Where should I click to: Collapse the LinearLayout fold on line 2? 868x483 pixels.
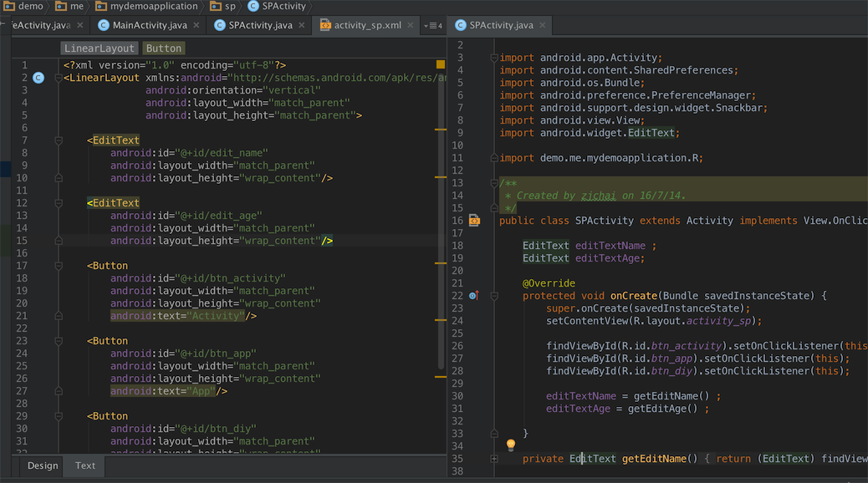tap(59, 78)
